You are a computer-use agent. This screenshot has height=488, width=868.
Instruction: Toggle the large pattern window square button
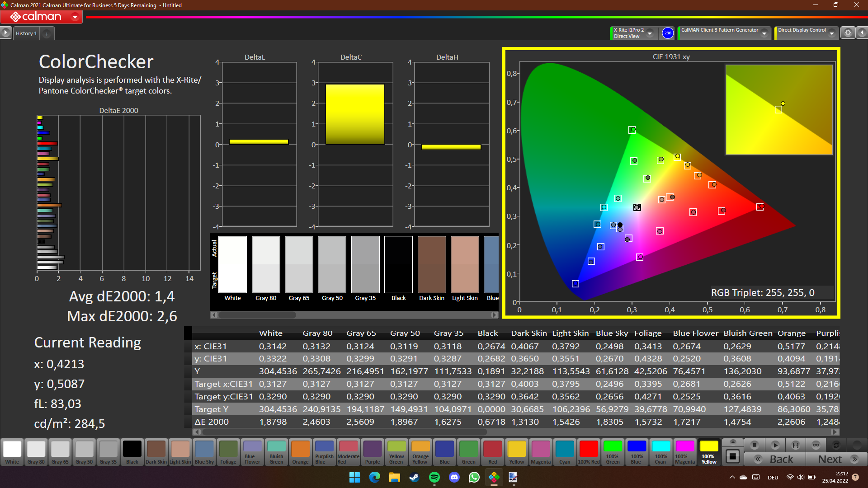click(x=733, y=456)
